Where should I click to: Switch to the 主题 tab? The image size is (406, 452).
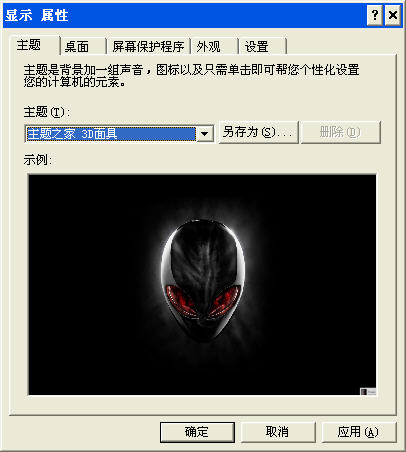pos(29,45)
